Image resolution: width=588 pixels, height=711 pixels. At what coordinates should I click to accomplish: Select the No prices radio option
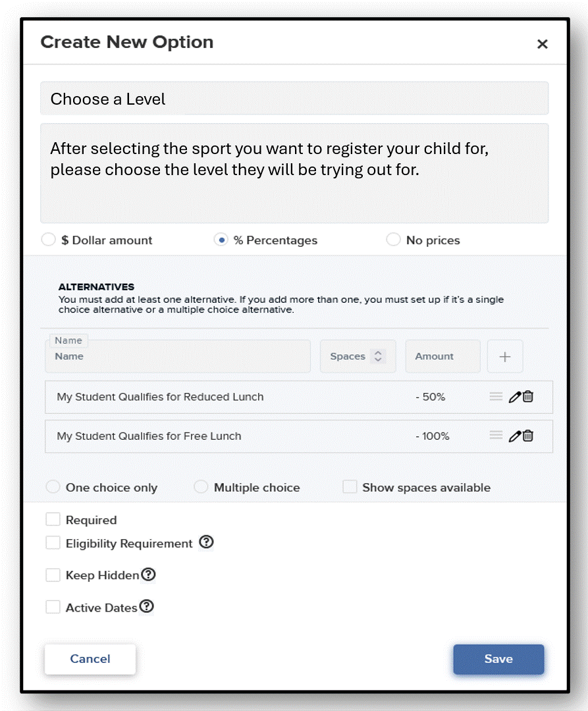[x=393, y=240]
